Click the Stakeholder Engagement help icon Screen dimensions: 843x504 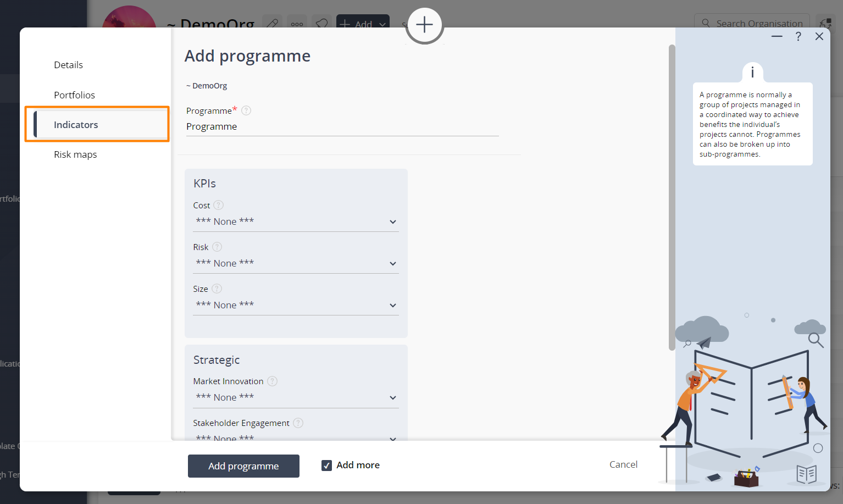(298, 423)
